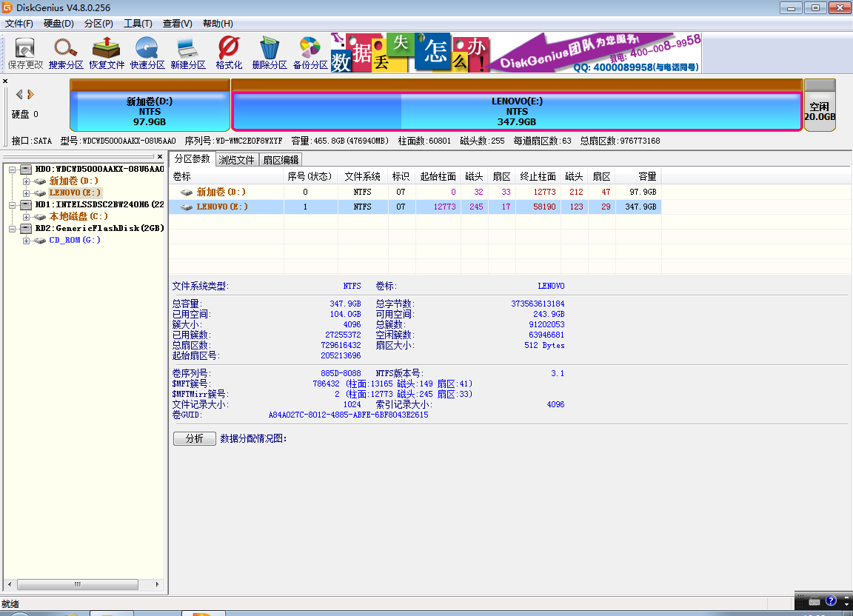The height and width of the screenshot is (616, 853).
Task: Click the total bytes value 373563613184
Action: [538, 304]
